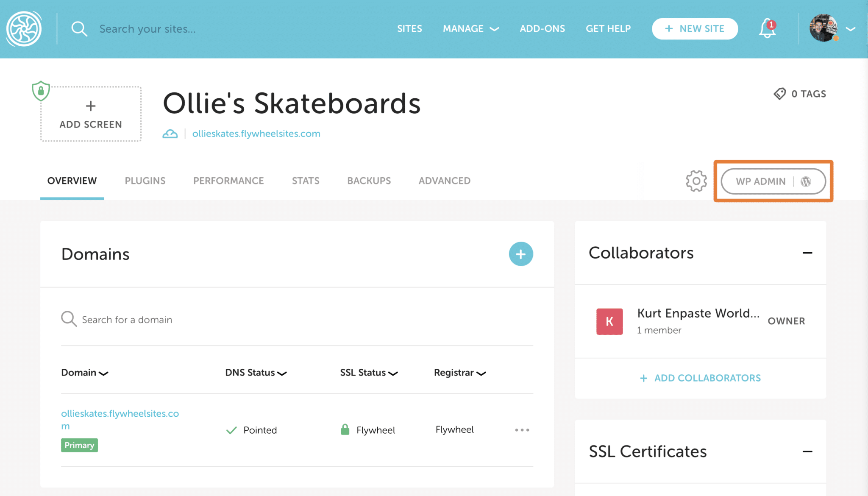Open the account avatar dropdown
The height and width of the screenshot is (496, 868).
[x=823, y=28]
